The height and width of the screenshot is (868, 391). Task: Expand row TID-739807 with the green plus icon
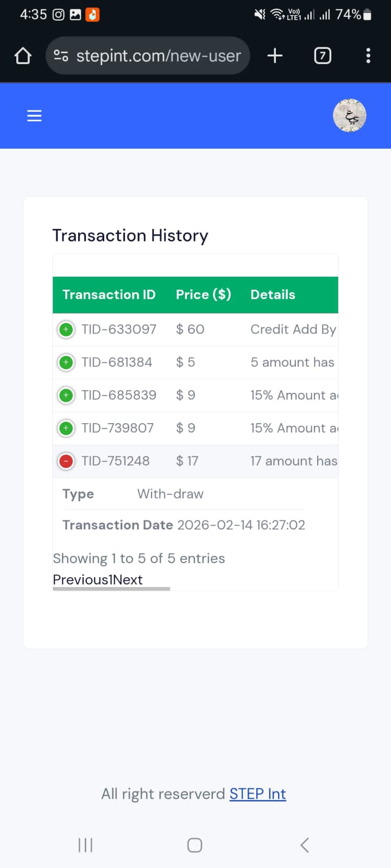(66, 429)
